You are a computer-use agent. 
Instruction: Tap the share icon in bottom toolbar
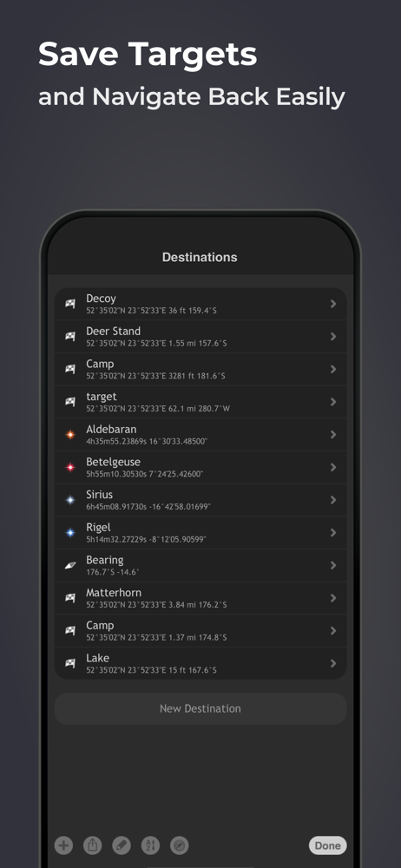pyautogui.click(x=93, y=845)
